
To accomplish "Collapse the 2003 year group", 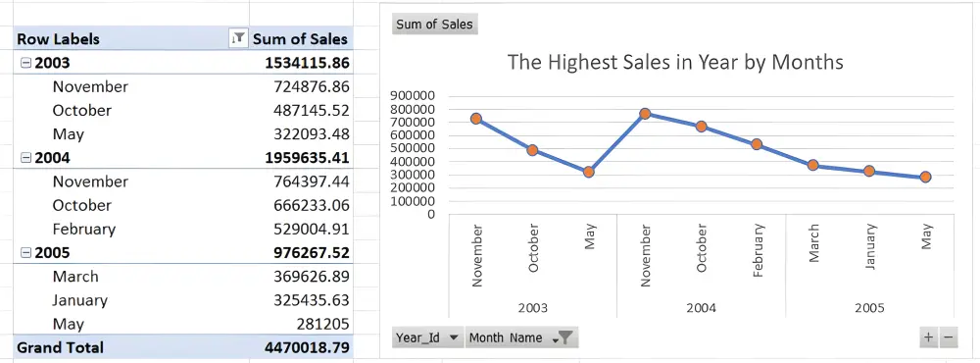I will pos(25,63).
